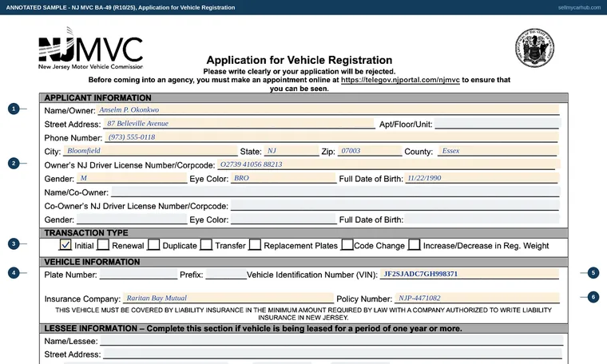Screen dimensions: 607x364
Task: Click the 'LESSEE INFORMATION' section header text
Action: click(253, 328)
